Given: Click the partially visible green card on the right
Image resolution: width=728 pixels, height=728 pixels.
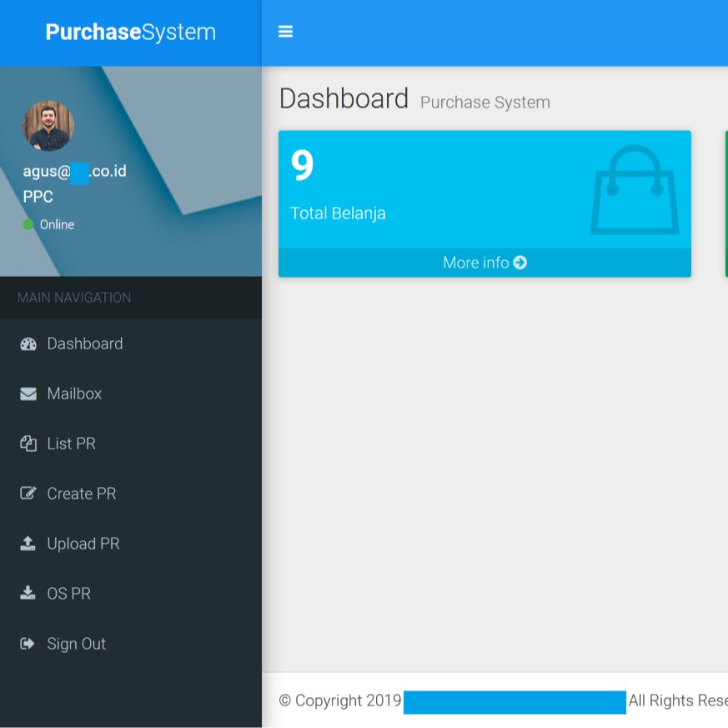Looking at the screenshot, I should tap(725, 200).
